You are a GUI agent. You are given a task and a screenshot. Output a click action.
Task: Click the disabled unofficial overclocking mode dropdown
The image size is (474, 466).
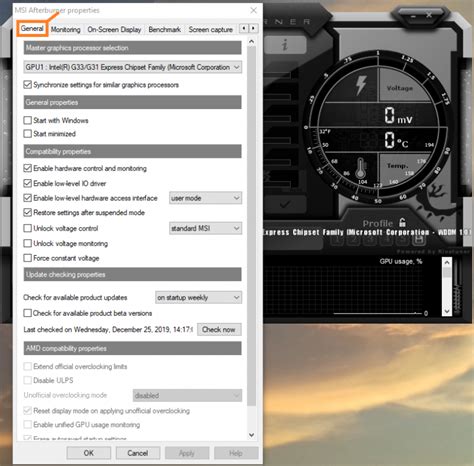click(187, 396)
